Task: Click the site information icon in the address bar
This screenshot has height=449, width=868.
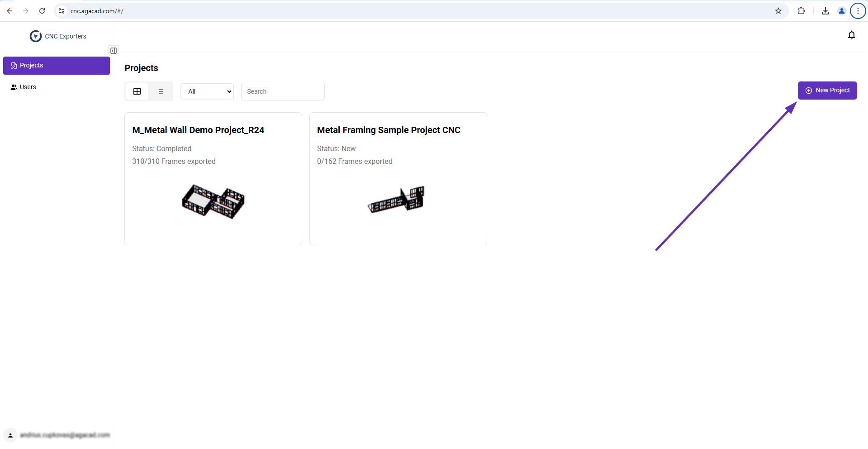Action: [62, 11]
